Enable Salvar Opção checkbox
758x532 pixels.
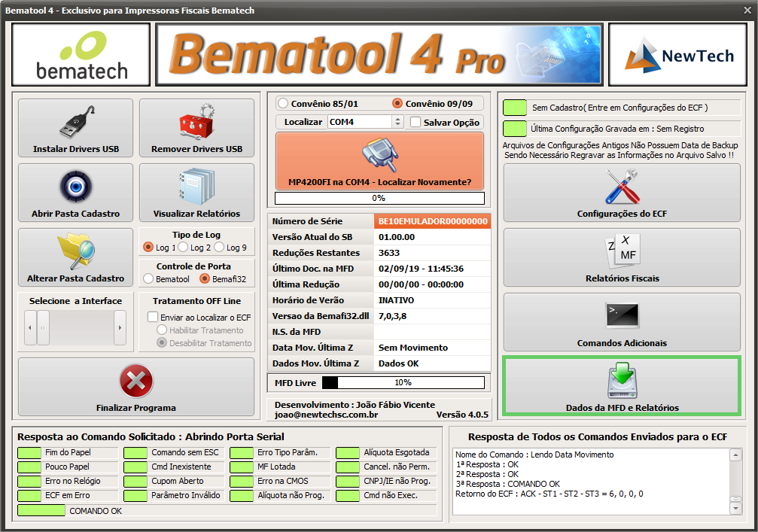click(x=416, y=122)
